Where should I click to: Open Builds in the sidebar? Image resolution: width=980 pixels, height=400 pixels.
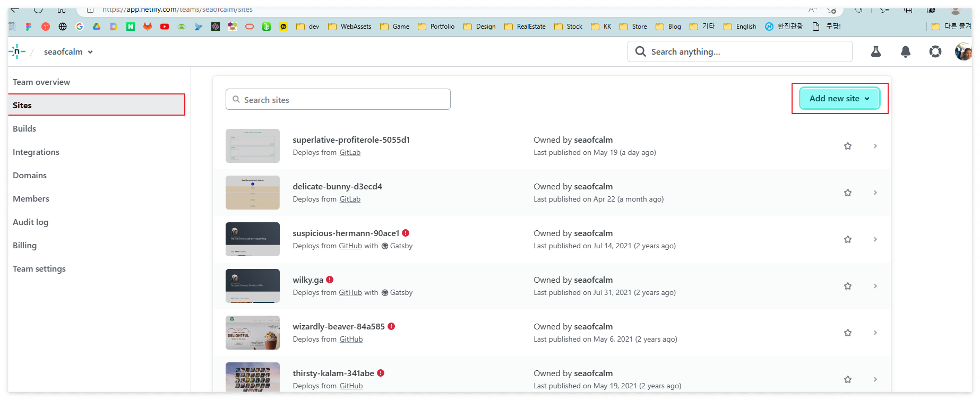point(24,129)
